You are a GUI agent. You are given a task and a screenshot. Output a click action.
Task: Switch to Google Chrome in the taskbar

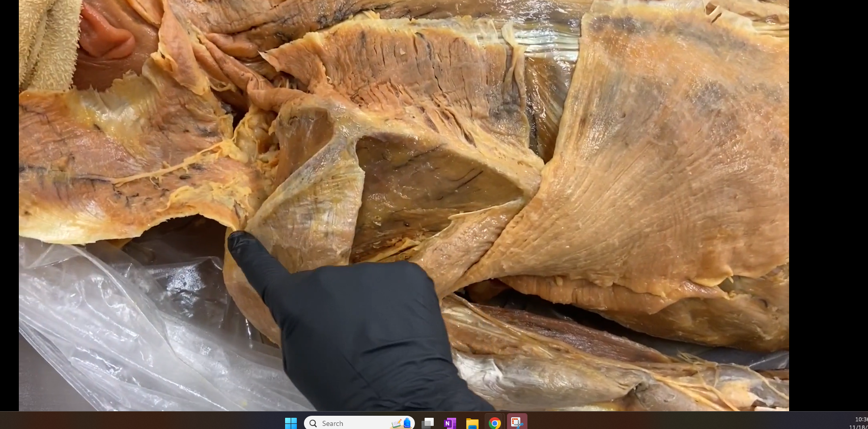coord(494,423)
